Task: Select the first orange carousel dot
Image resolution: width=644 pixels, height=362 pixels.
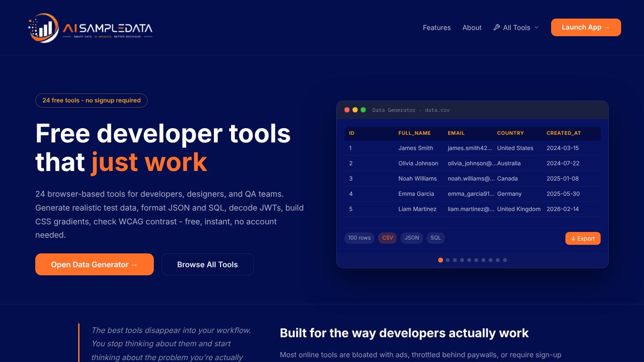Action: (441, 260)
